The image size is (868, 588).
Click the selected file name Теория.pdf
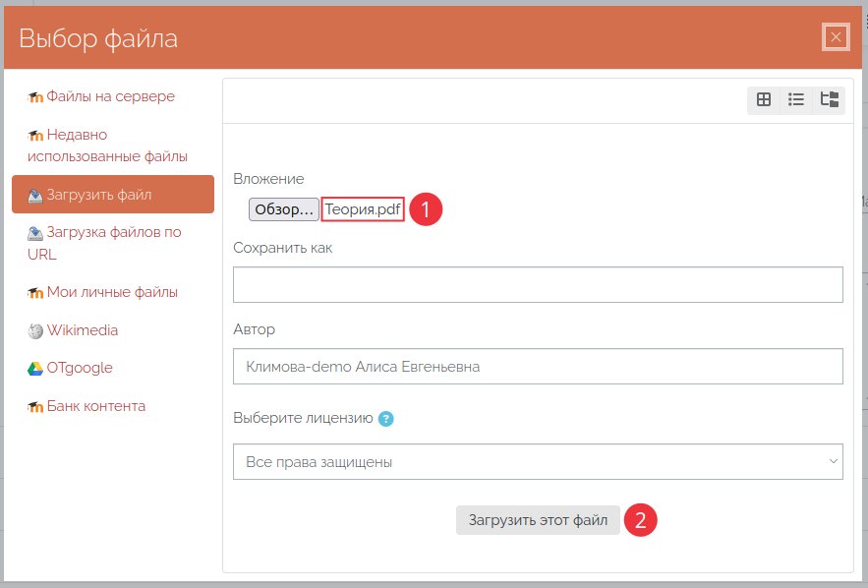coord(363,209)
